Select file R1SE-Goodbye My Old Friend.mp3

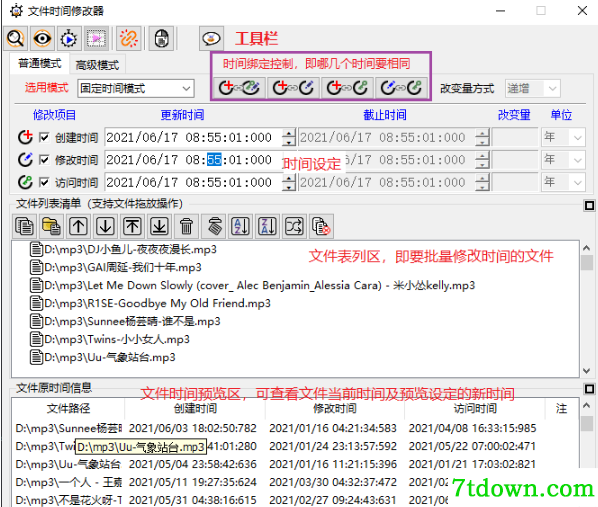pos(150,303)
